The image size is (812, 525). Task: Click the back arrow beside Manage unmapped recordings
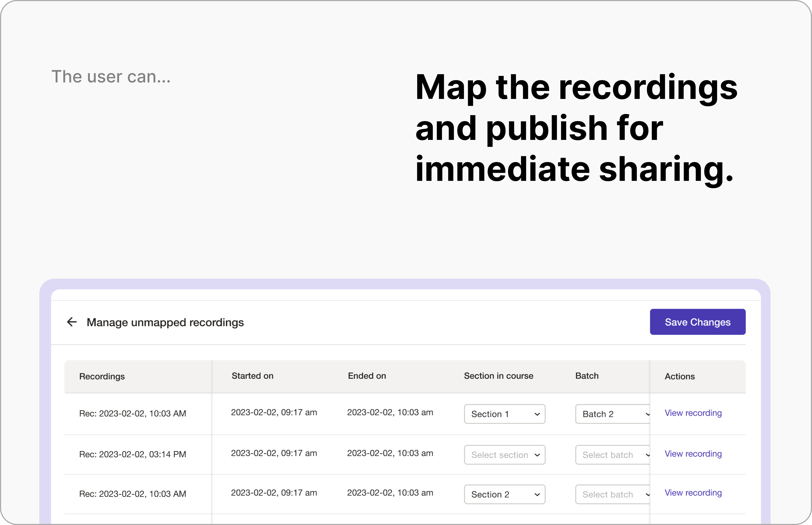(x=72, y=322)
